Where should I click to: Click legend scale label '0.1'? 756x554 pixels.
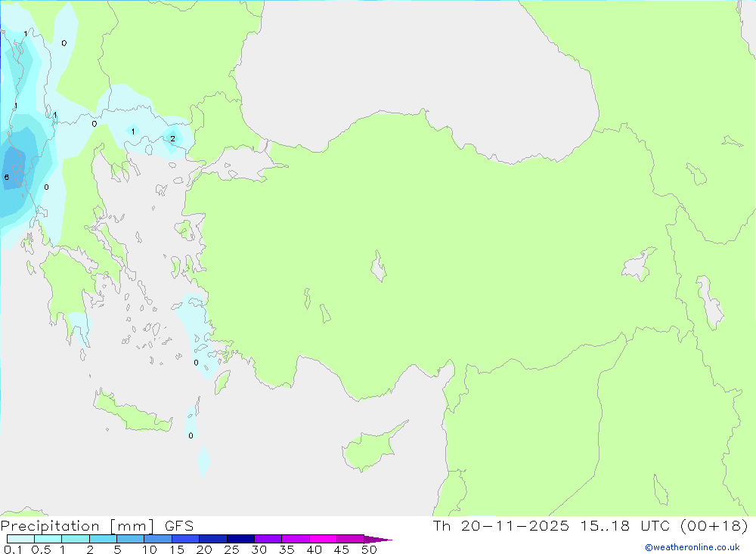coord(13,549)
